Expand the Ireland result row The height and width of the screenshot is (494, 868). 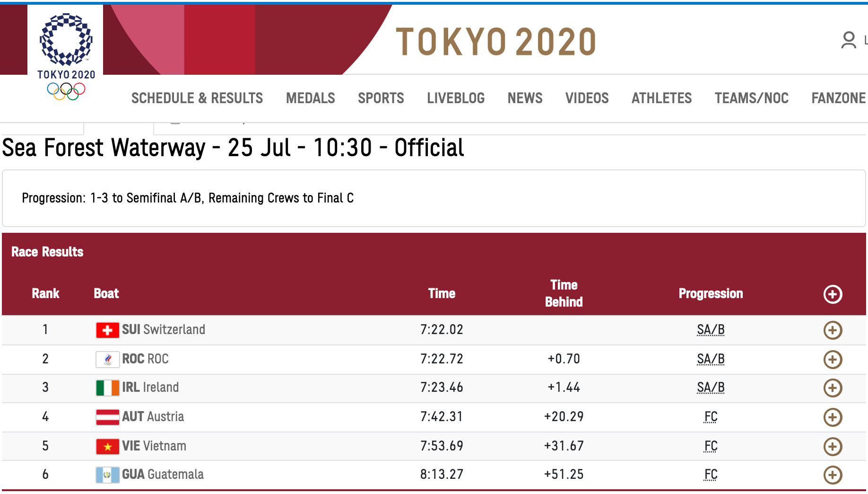(833, 388)
